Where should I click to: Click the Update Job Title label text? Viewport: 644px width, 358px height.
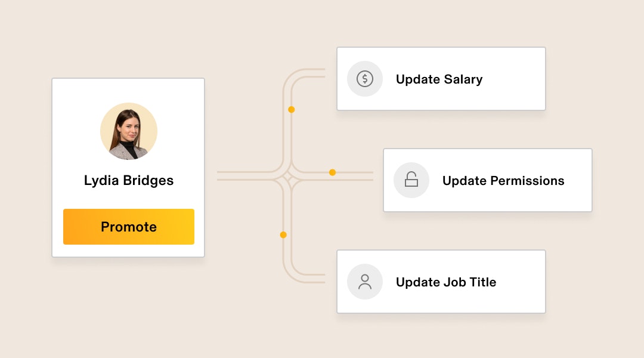(x=446, y=282)
